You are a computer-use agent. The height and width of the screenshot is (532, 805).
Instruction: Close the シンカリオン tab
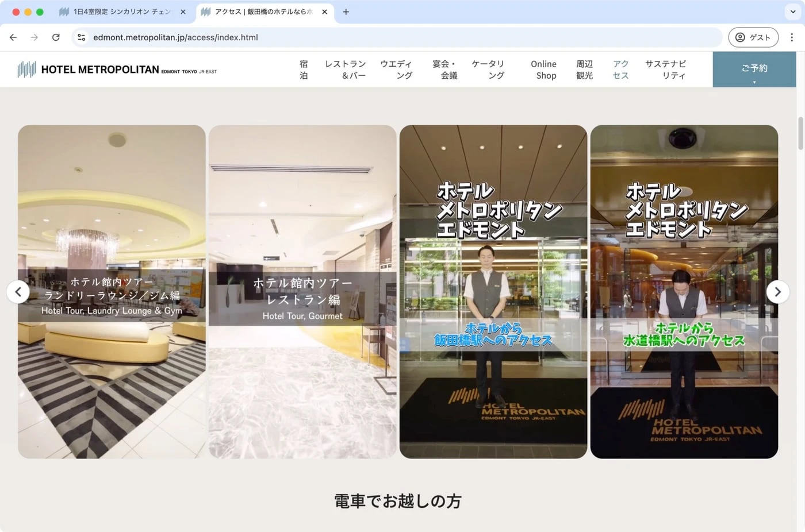tap(183, 11)
